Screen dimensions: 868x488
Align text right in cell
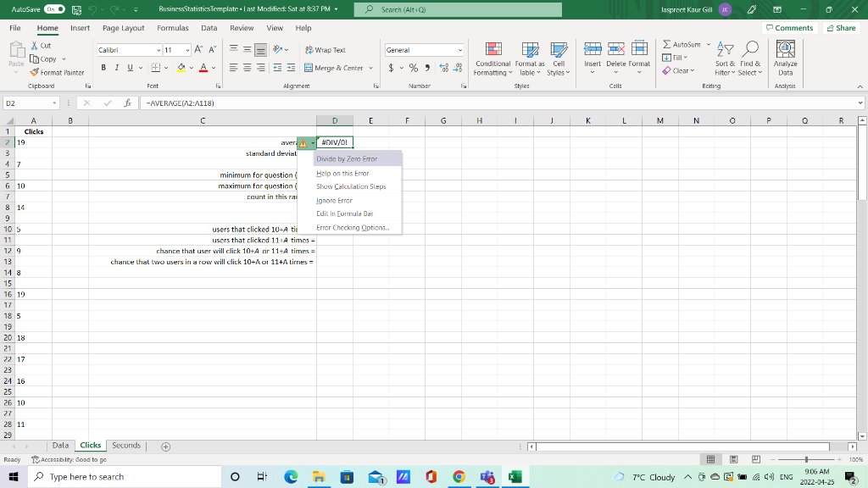pos(261,68)
